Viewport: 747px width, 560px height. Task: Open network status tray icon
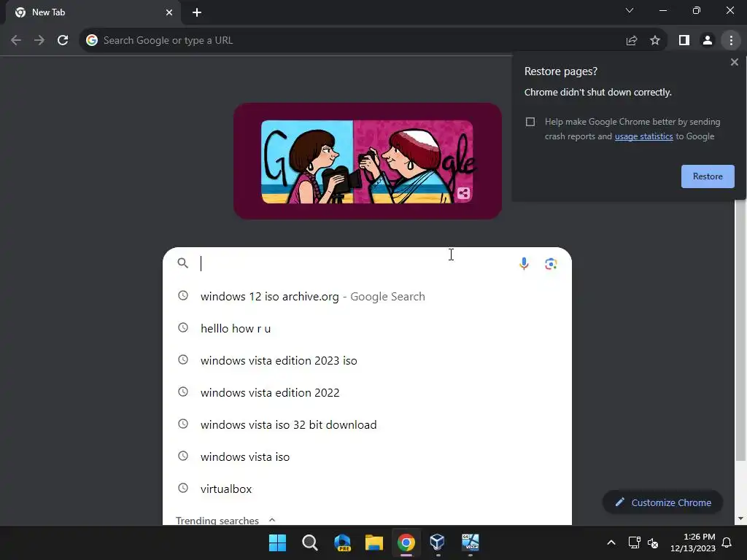[634, 542]
